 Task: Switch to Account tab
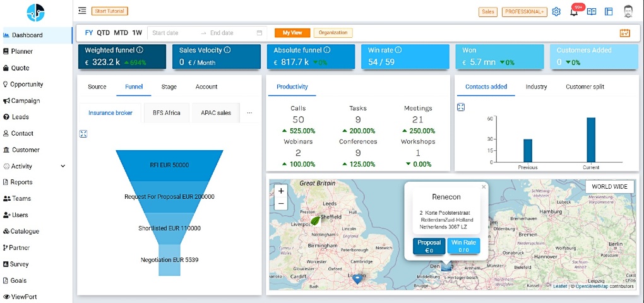point(206,86)
